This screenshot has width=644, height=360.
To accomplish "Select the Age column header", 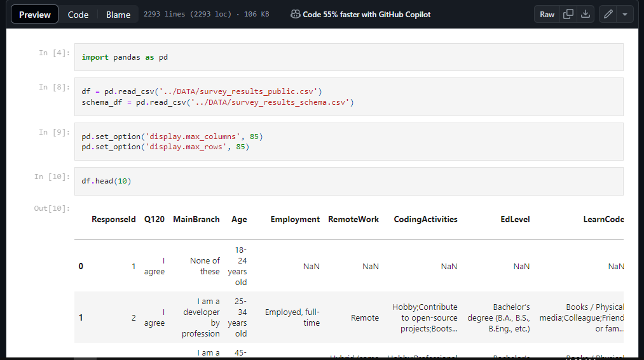I will click(239, 219).
